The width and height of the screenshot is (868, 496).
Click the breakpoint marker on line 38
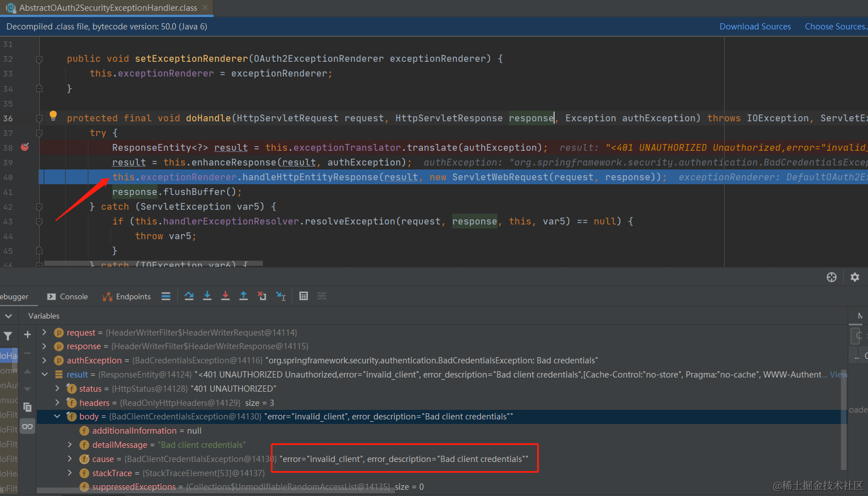pyautogui.click(x=25, y=147)
